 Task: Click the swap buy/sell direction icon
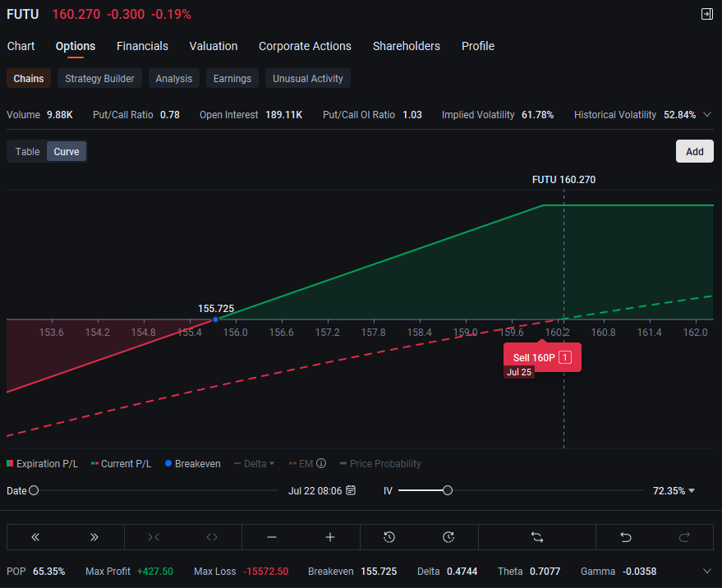point(537,537)
